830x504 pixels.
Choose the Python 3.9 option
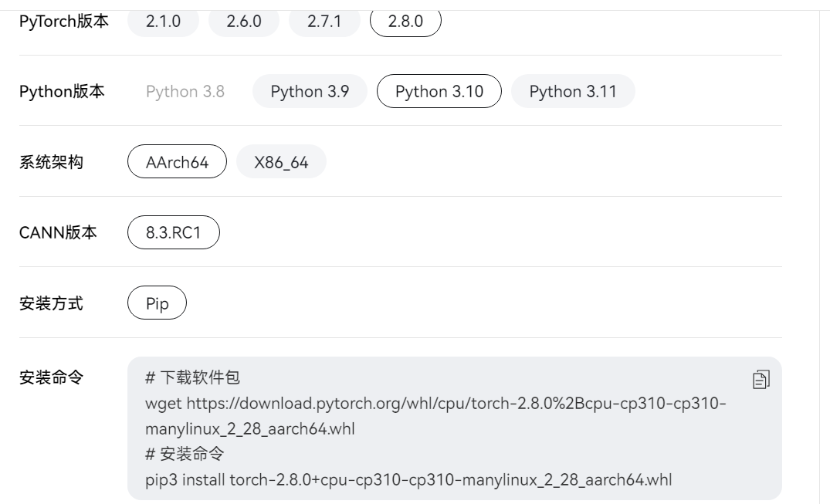[x=310, y=91]
